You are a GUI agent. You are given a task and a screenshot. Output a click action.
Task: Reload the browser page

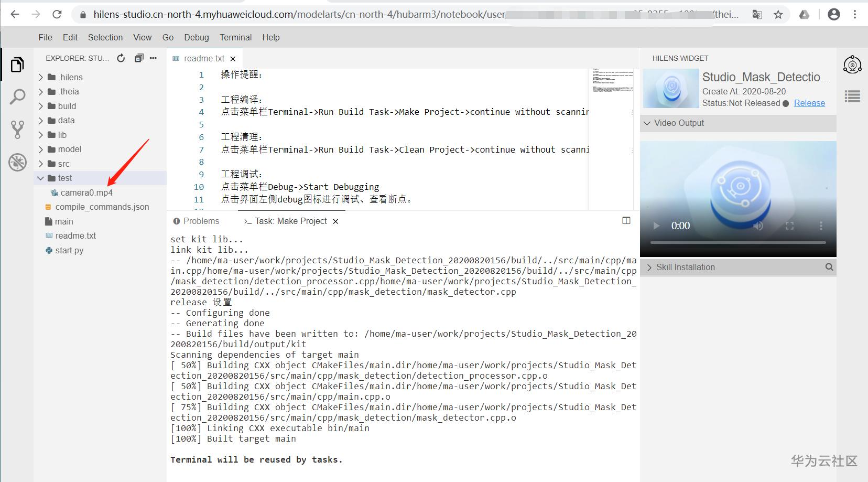pyautogui.click(x=57, y=14)
